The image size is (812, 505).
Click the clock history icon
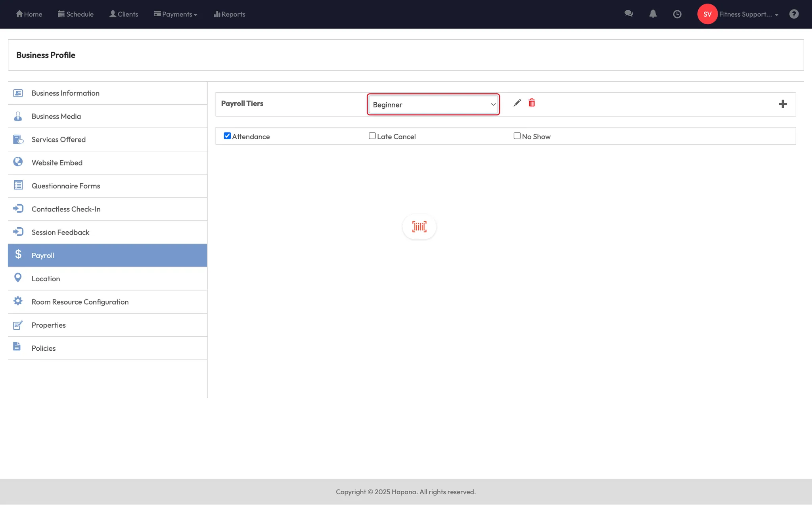[677, 14]
